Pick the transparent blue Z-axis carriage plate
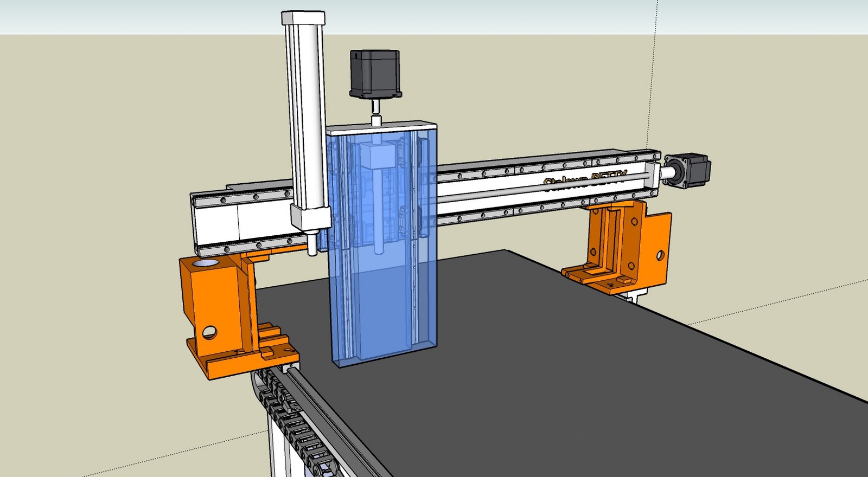The height and width of the screenshot is (477, 868). (382, 247)
